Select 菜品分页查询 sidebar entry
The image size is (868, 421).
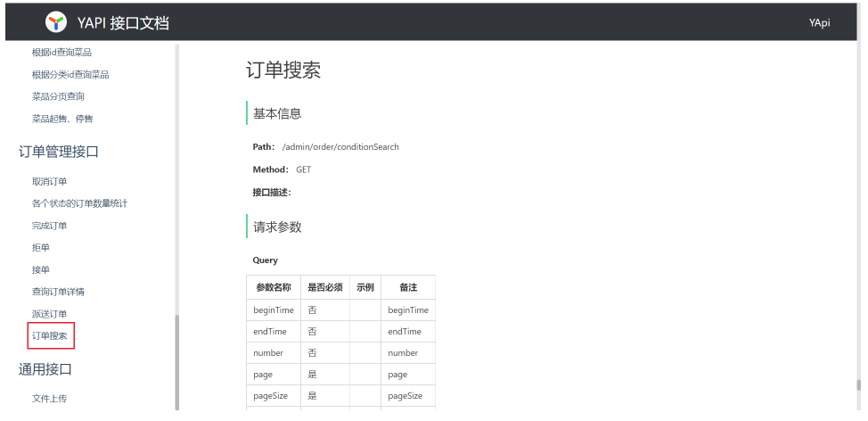click(58, 96)
